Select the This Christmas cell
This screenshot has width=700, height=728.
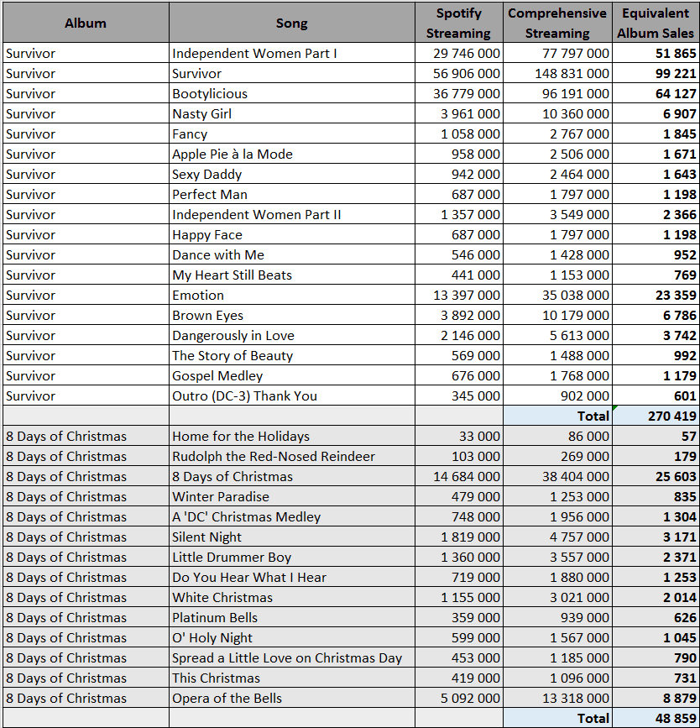pos(292,678)
